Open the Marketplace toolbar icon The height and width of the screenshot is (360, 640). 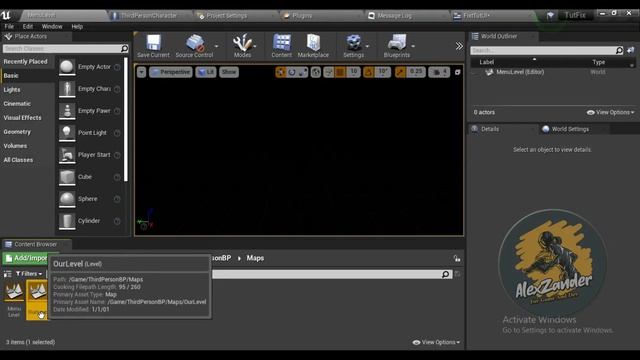click(313, 46)
